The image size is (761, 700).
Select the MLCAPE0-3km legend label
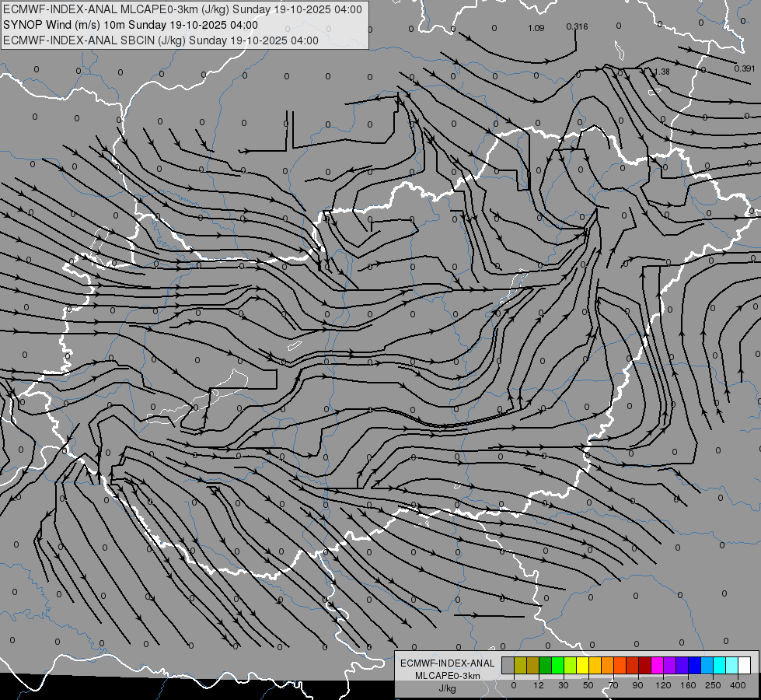(x=447, y=676)
